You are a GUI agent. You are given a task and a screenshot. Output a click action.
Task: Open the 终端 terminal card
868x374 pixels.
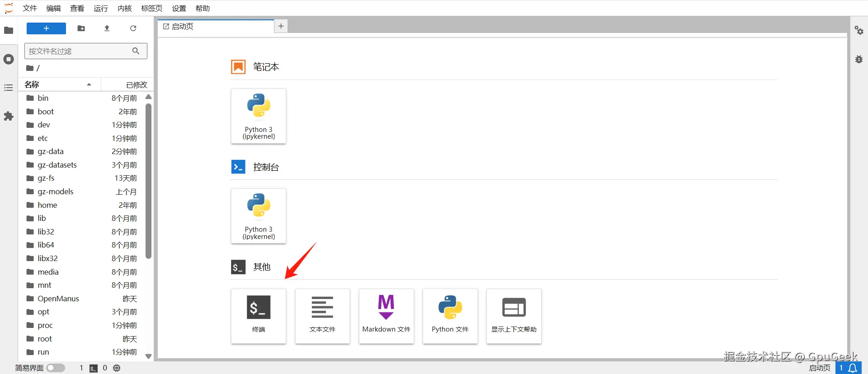pos(259,316)
